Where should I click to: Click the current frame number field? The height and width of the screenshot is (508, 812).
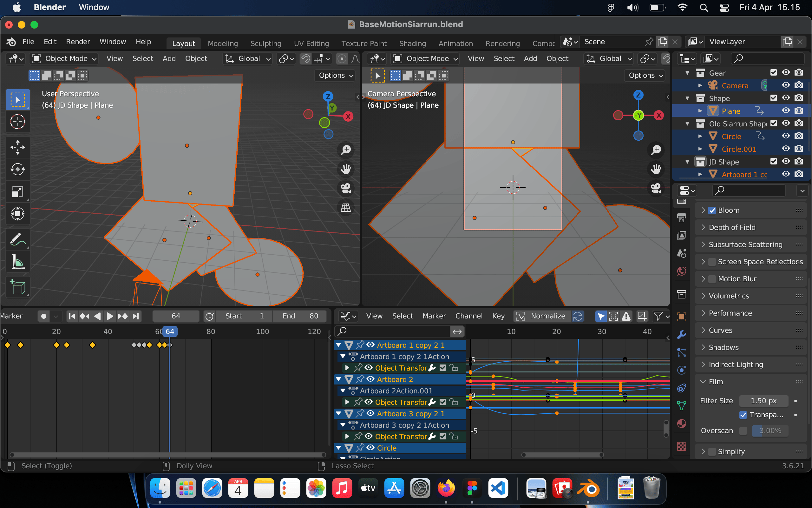coord(176,316)
